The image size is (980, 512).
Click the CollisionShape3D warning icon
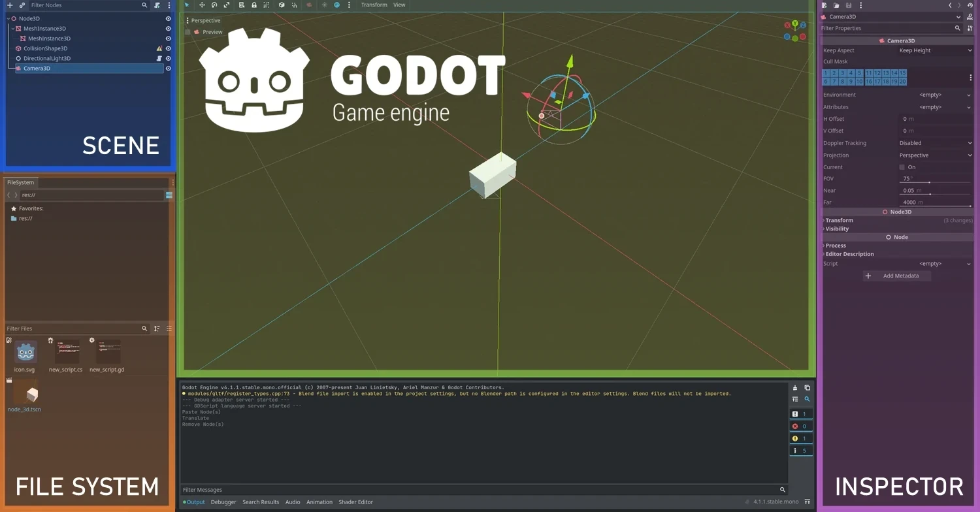[159, 48]
